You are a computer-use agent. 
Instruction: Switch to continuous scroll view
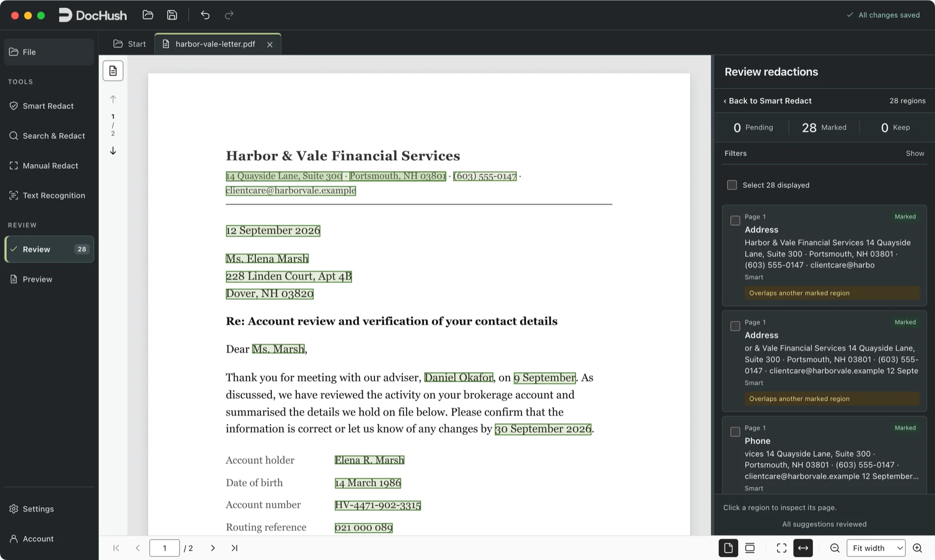pos(750,548)
